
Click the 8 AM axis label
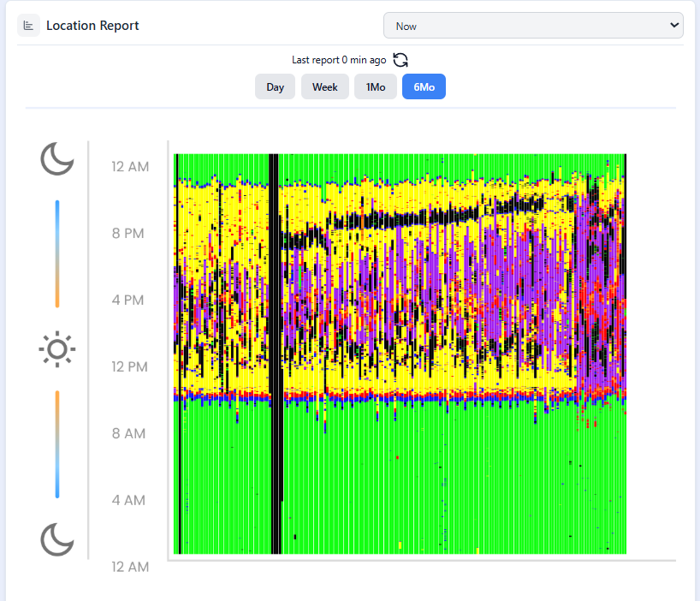[130, 433]
